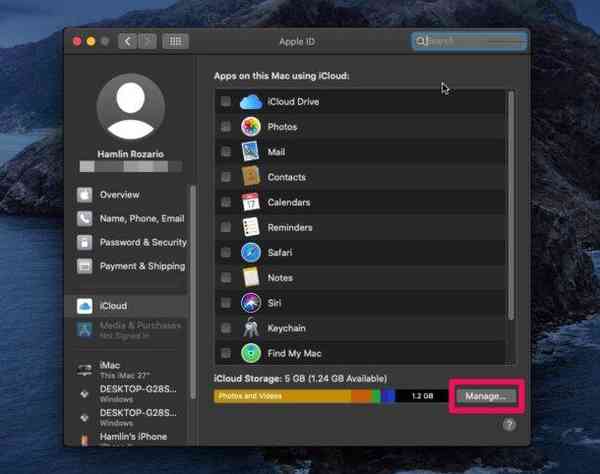Select iCloud in the sidebar
Viewport: 600px width, 474px height.
[127, 306]
